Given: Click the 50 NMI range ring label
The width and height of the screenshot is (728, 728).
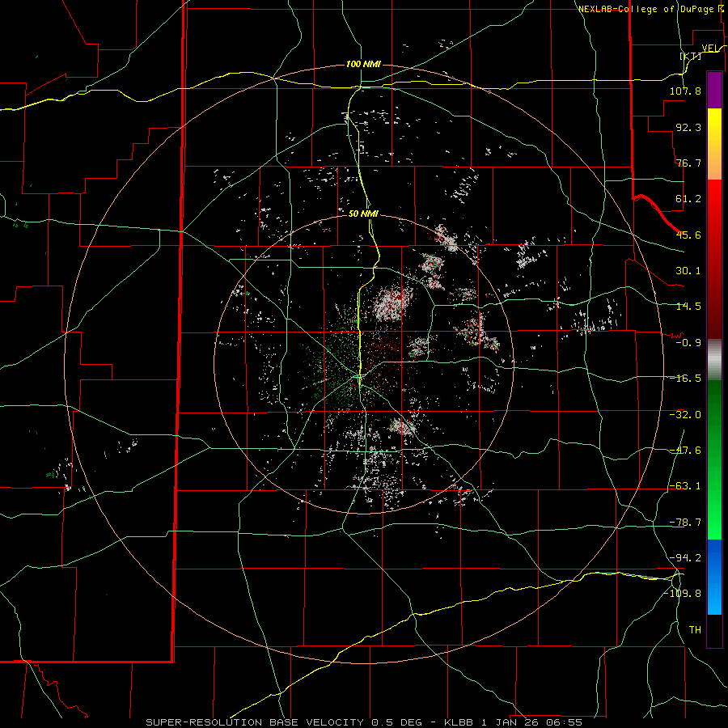Looking at the screenshot, I should coord(363,214).
